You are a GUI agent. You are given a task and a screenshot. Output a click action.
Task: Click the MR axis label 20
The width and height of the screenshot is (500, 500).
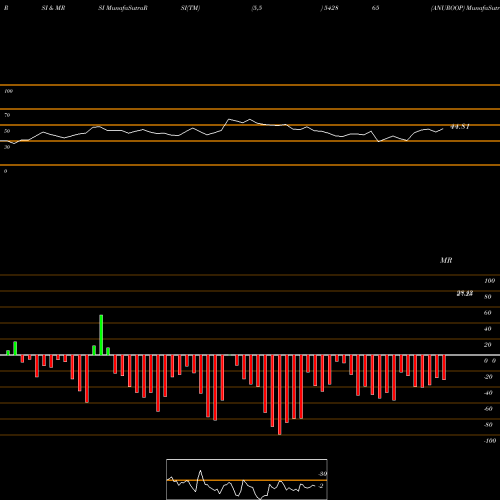point(488,345)
